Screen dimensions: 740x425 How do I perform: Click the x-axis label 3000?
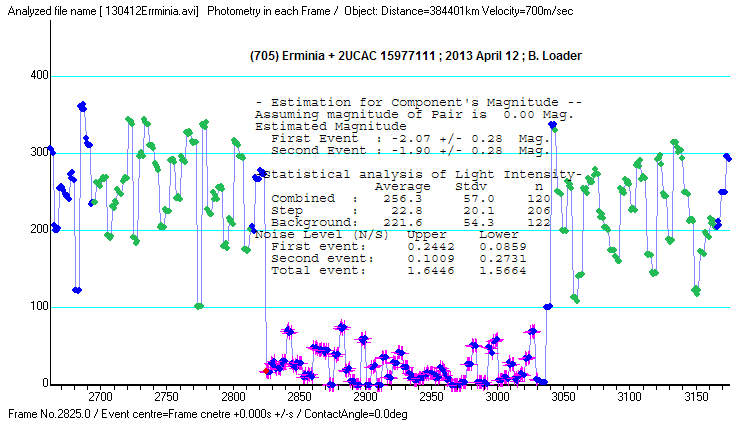pyautogui.click(x=497, y=396)
